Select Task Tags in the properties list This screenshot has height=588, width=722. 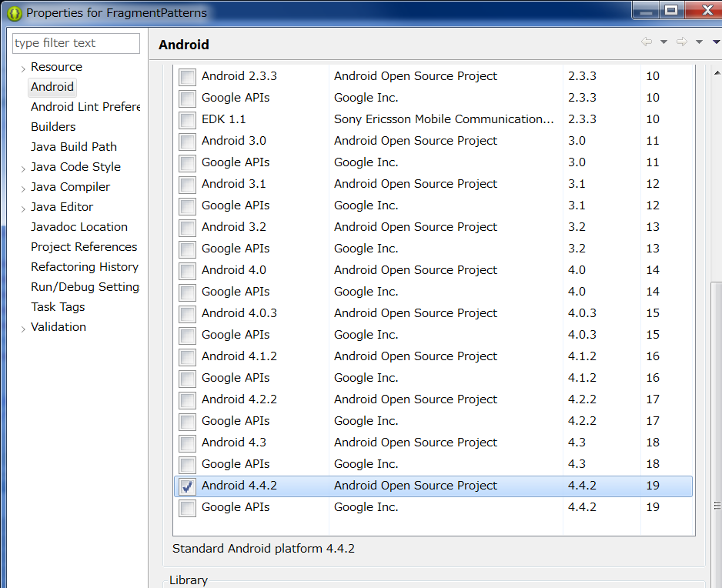pyautogui.click(x=60, y=306)
